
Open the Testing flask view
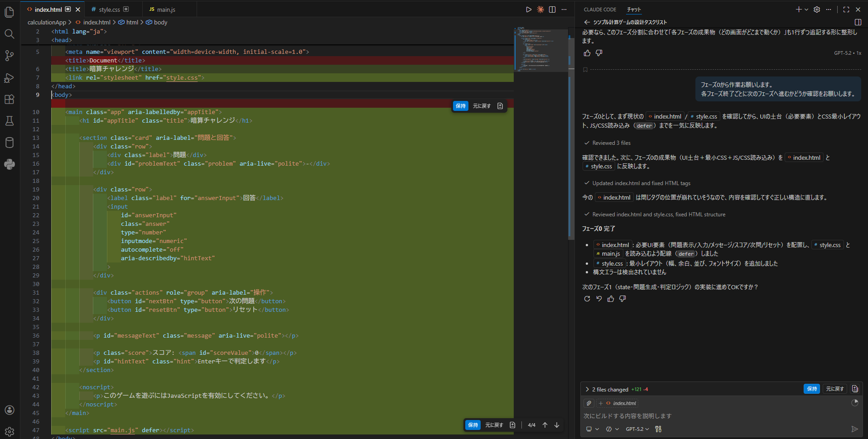(x=9, y=121)
